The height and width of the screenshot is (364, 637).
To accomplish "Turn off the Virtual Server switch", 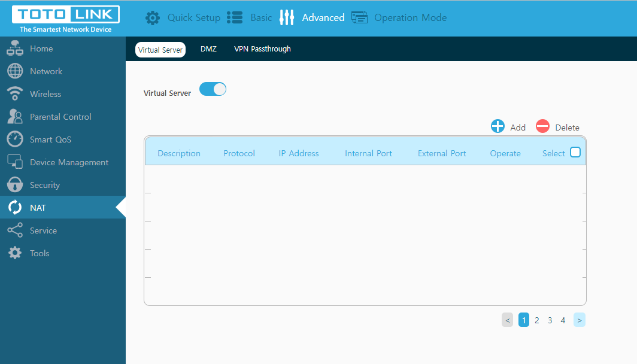I will [x=213, y=89].
